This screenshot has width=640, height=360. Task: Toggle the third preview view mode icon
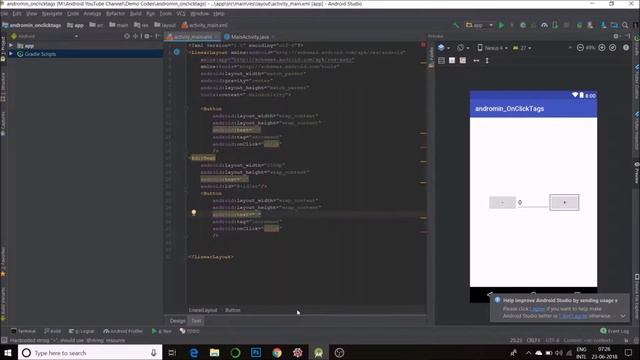pos(462,60)
